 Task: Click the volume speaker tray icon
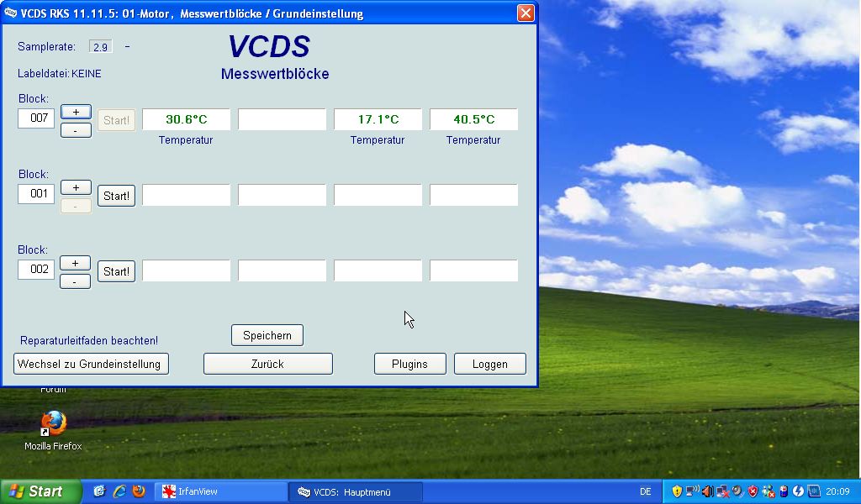click(x=708, y=492)
